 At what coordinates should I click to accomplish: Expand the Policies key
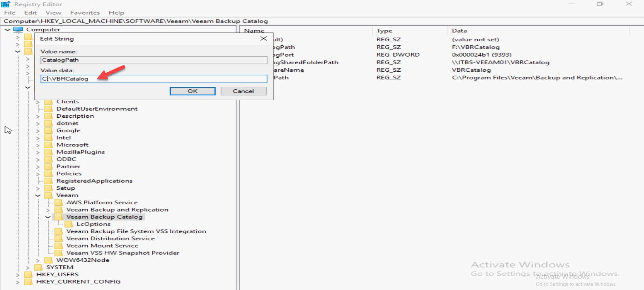pos(38,174)
